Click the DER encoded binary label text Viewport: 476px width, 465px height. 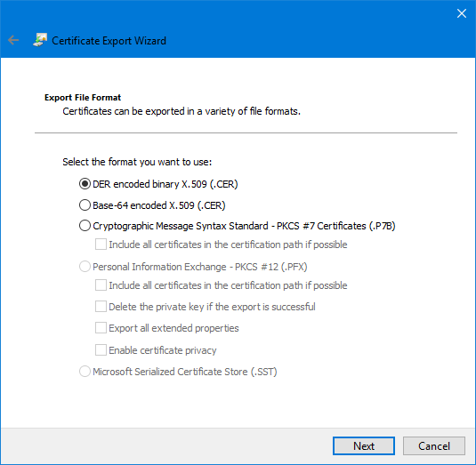pos(165,184)
